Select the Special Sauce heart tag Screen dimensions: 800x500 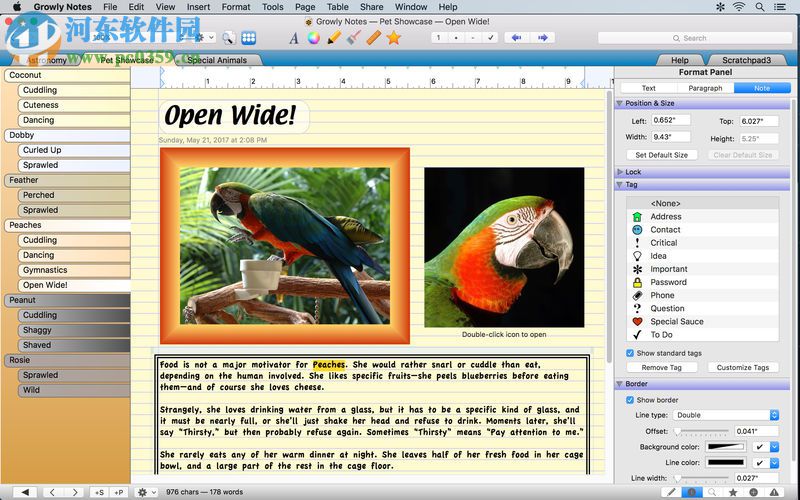(703, 321)
